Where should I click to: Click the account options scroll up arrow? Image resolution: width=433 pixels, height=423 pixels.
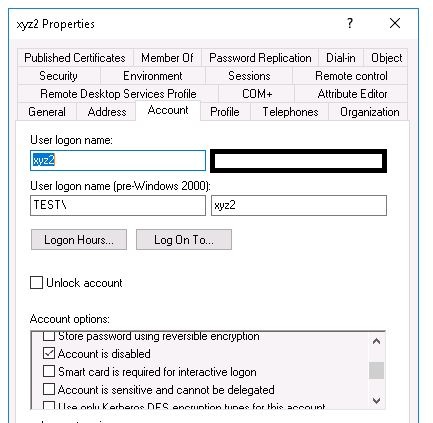377,341
